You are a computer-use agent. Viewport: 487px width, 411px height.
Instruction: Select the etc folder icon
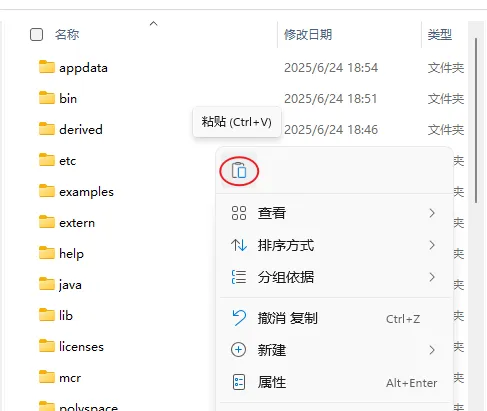47,160
